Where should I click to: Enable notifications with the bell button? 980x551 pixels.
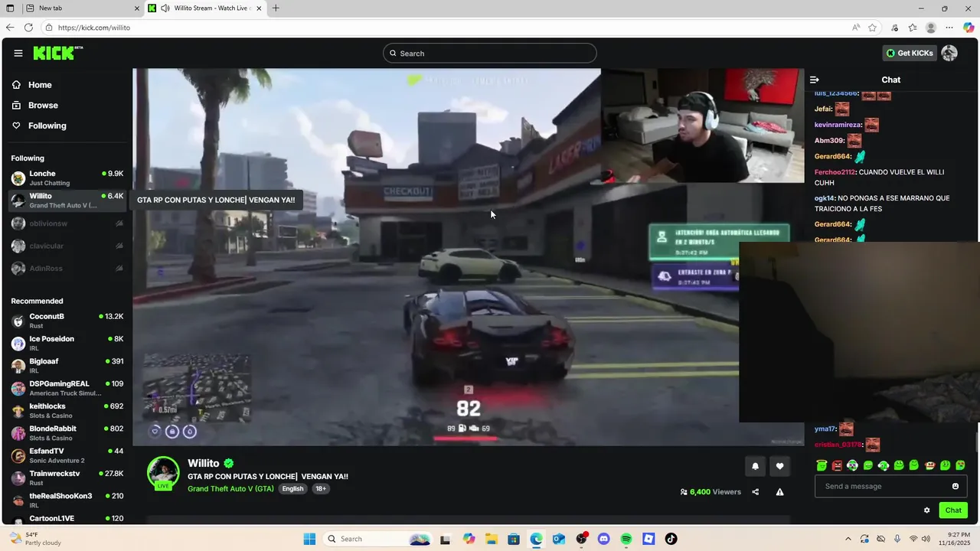coord(755,466)
